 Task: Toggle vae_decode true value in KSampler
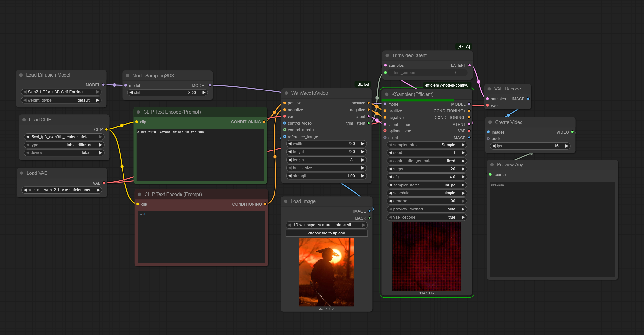coord(427,217)
